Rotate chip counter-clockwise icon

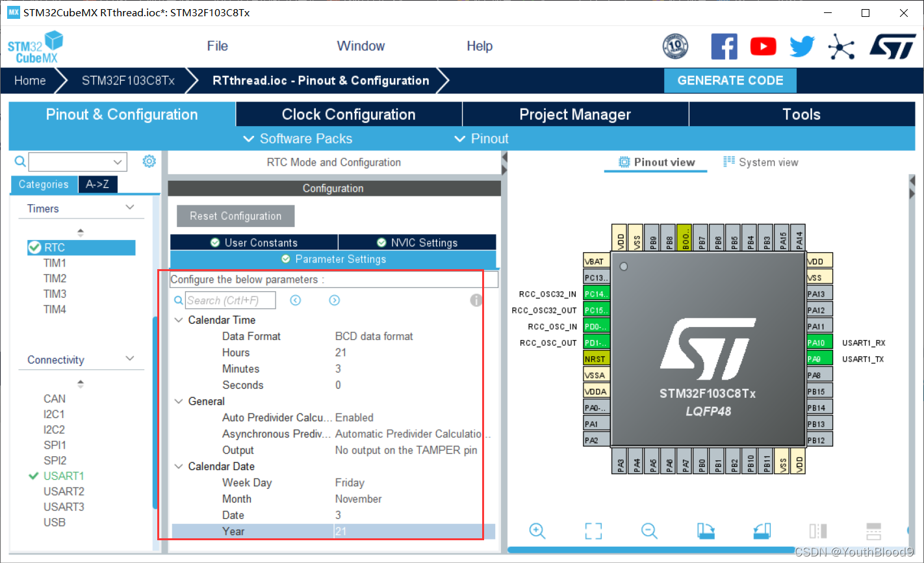pyautogui.click(x=762, y=531)
